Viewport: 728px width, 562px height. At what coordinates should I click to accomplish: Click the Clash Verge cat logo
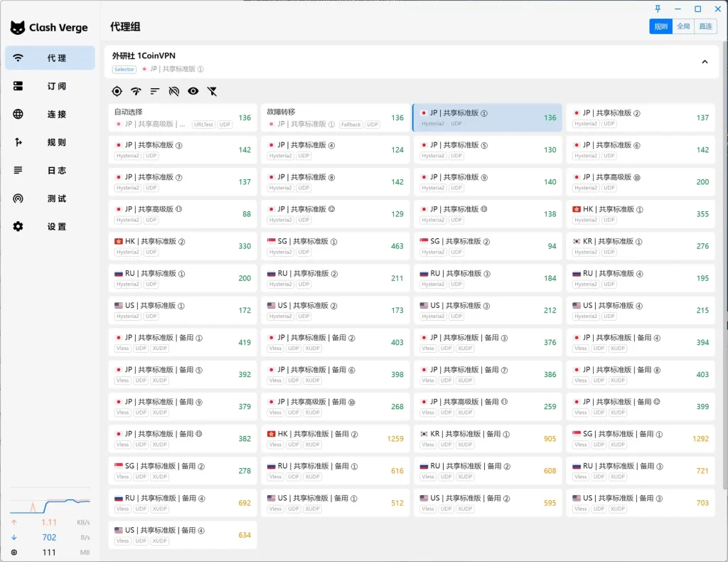pyautogui.click(x=18, y=28)
